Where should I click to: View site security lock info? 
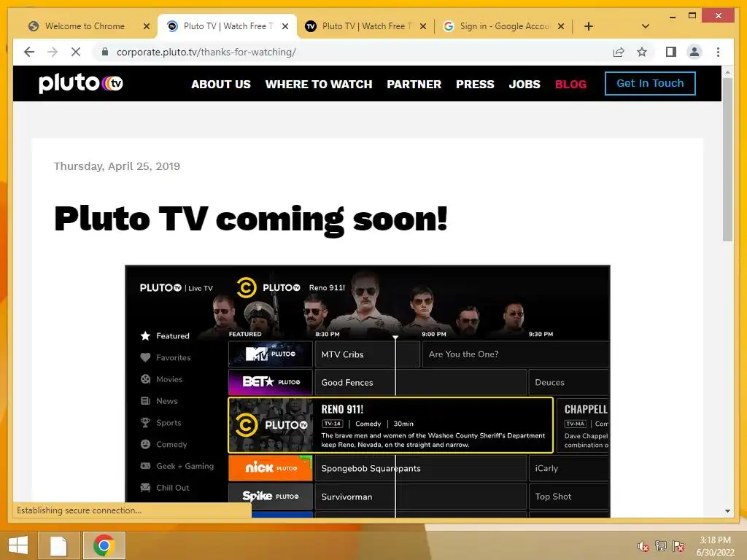[x=105, y=52]
